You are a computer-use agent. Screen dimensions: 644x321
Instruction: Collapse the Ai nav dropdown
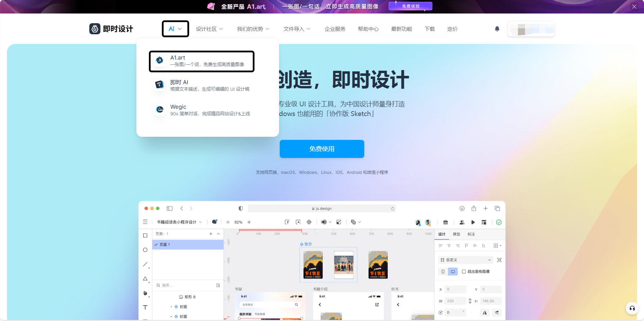pos(175,29)
